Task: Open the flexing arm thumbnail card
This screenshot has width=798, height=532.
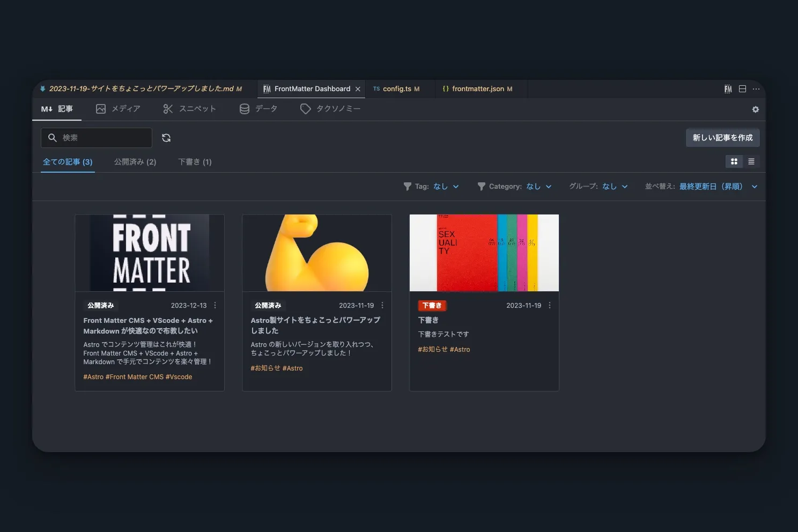Action: point(317,253)
